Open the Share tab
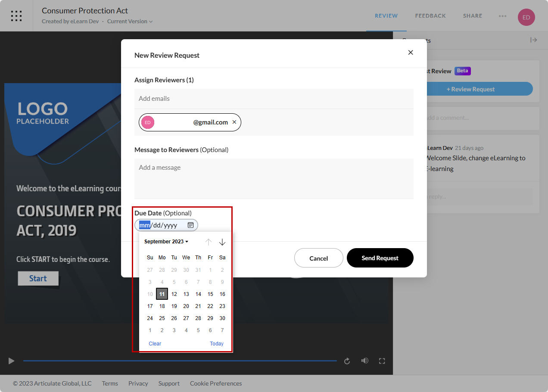 (x=473, y=16)
